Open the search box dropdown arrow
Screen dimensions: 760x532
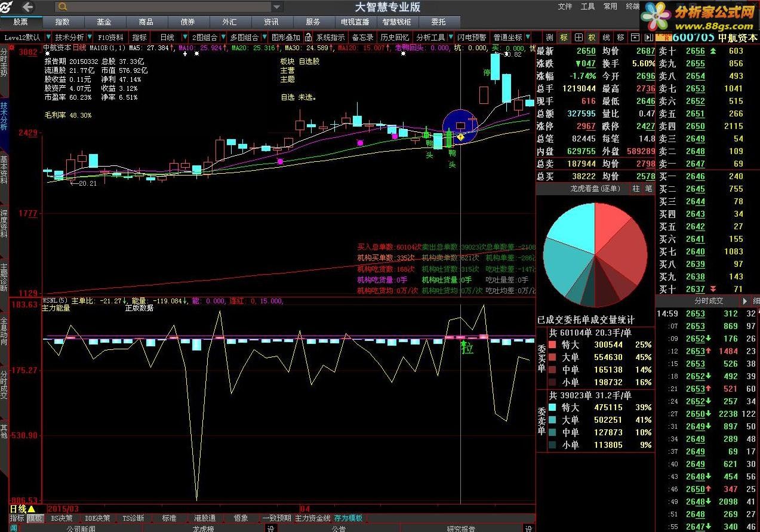coord(276,7)
